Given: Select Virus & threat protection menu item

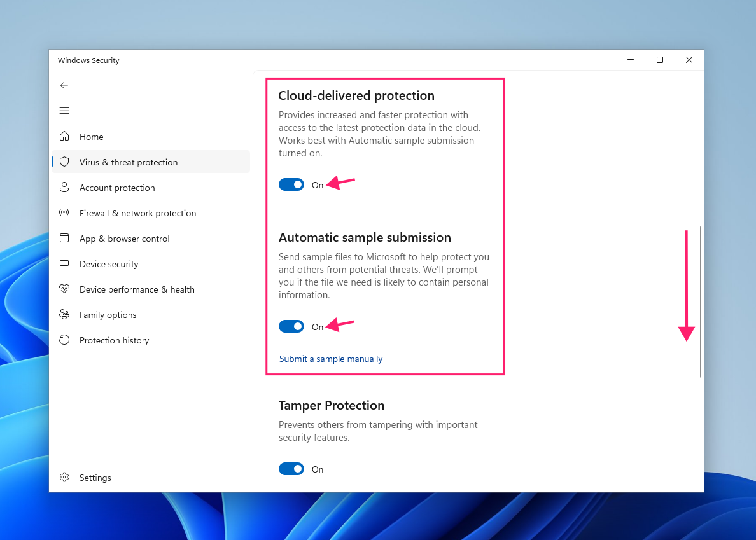Looking at the screenshot, I should [x=151, y=162].
